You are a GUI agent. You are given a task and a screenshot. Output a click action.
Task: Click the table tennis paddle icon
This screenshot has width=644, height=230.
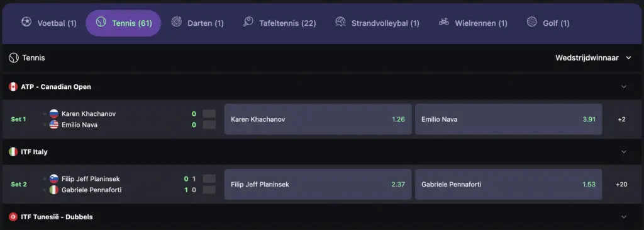click(x=248, y=22)
